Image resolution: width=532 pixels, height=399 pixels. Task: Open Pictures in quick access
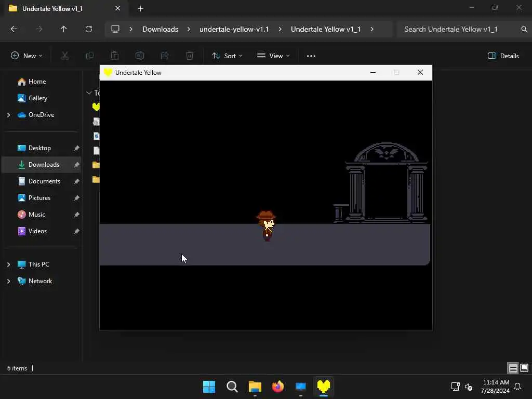coord(39,198)
